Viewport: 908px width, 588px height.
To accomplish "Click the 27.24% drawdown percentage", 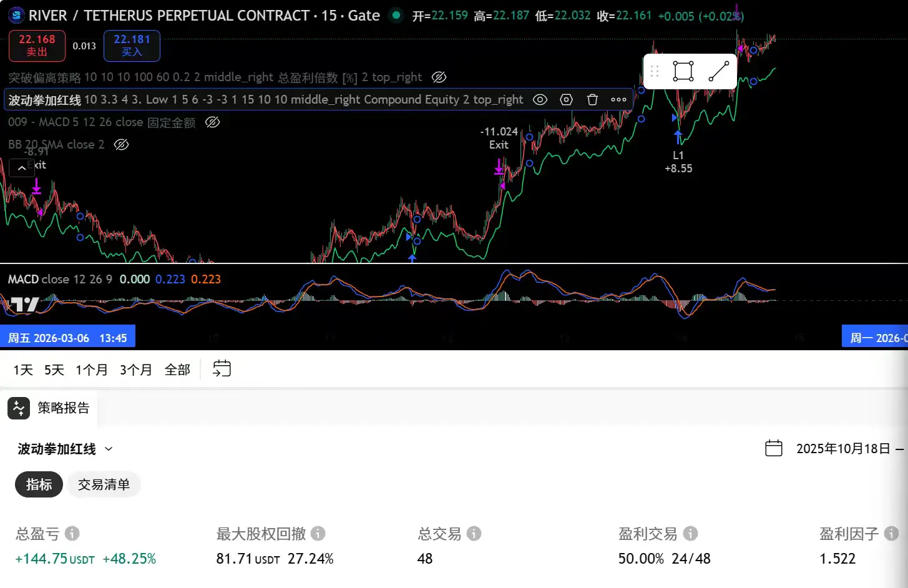I will 311,559.
